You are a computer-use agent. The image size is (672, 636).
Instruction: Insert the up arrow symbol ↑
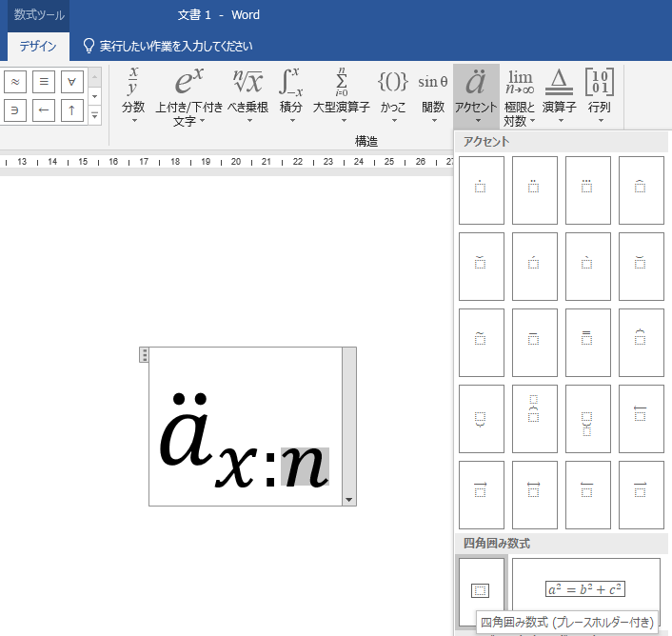tap(72, 110)
